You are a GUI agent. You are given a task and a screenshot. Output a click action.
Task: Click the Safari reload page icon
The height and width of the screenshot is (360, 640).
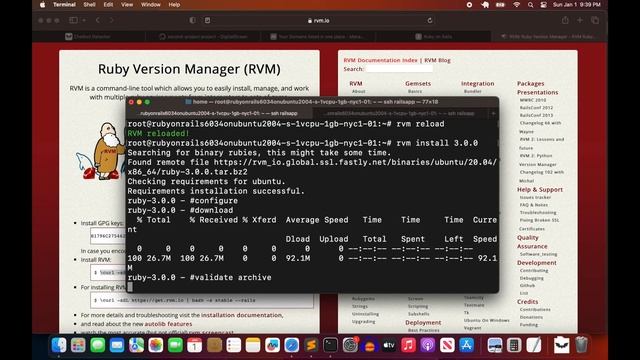pyautogui.click(x=429, y=20)
